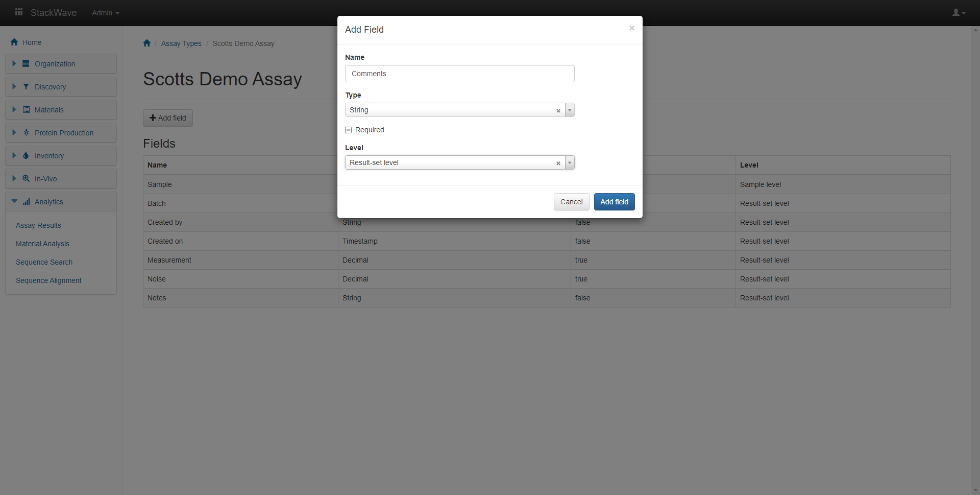Viewport: 980px width, 495px height.
Task: Open the Level dropdown arrow
Action: pos(570,163)
